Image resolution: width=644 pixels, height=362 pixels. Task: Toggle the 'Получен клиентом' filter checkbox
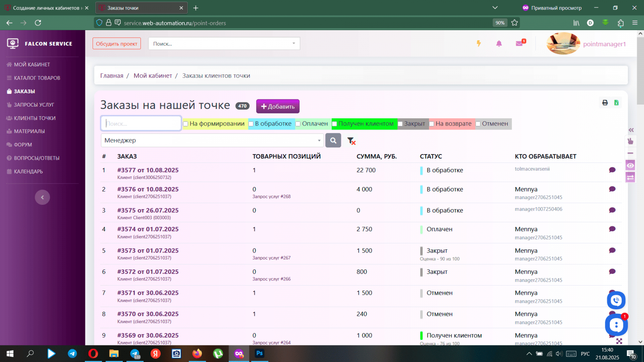pyautogui.click(x=334, y=124)
